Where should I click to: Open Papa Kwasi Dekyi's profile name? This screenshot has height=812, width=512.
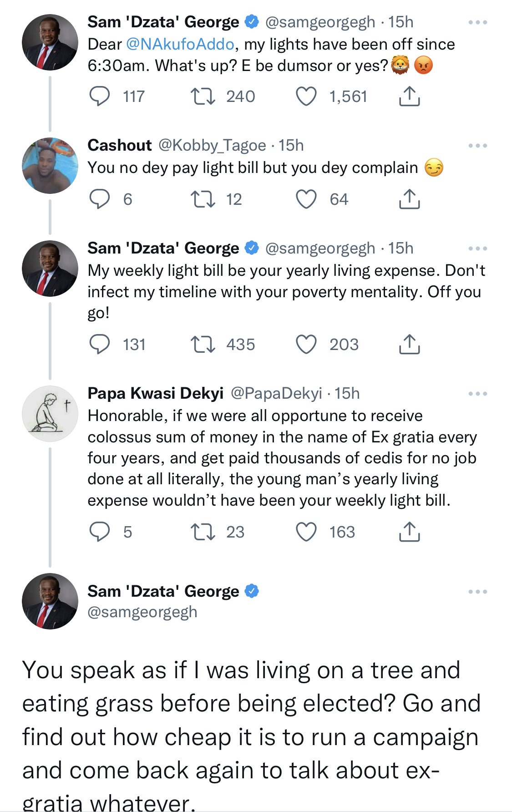point(155,393)
